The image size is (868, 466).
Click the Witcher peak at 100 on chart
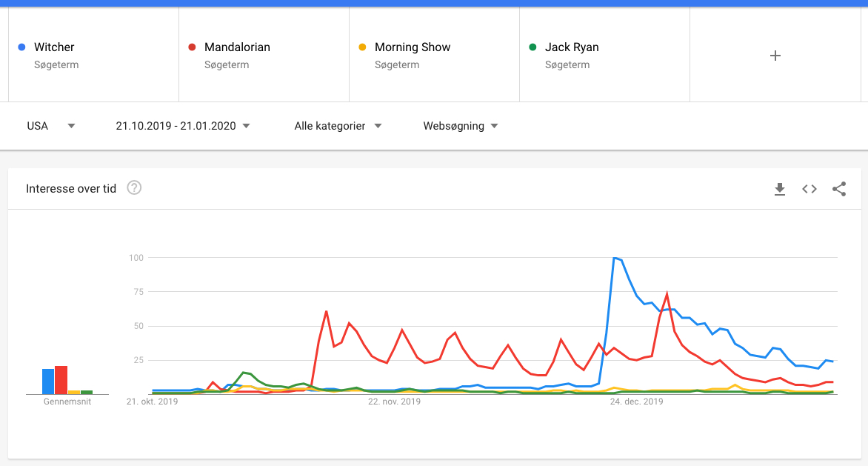(x=615, y=259)
